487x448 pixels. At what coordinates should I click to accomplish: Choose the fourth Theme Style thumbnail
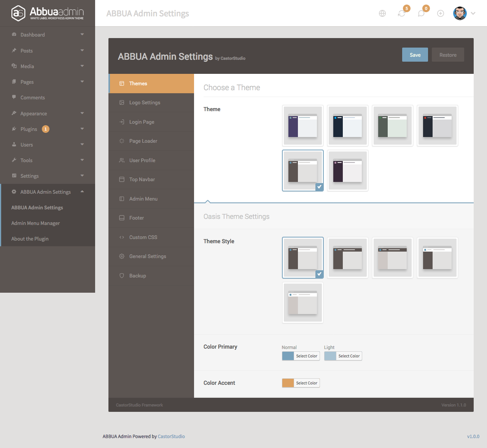tap(438, 258)
